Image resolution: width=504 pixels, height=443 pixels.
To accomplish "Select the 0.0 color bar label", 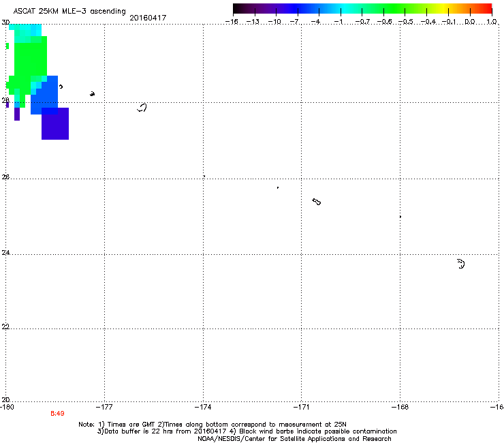I will point(470,22).
